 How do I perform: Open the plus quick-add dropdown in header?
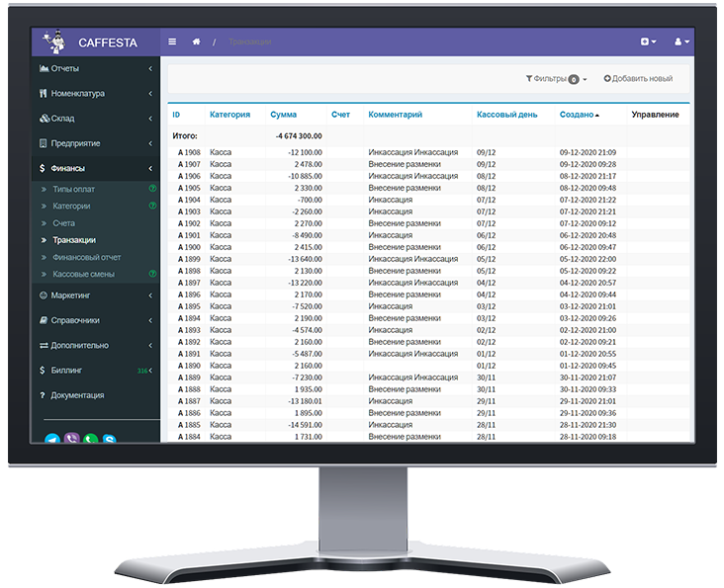(x=648, y=42)
